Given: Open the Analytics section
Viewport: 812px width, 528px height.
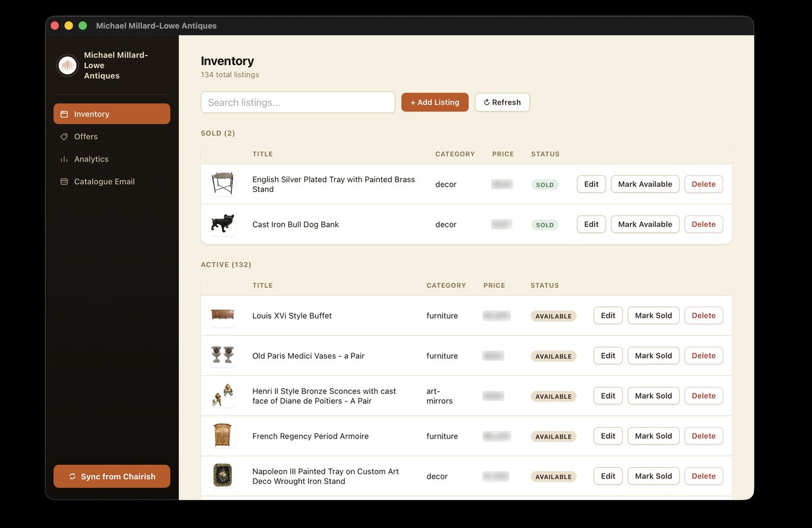Looking at the screenshot, I should (112, 159).
